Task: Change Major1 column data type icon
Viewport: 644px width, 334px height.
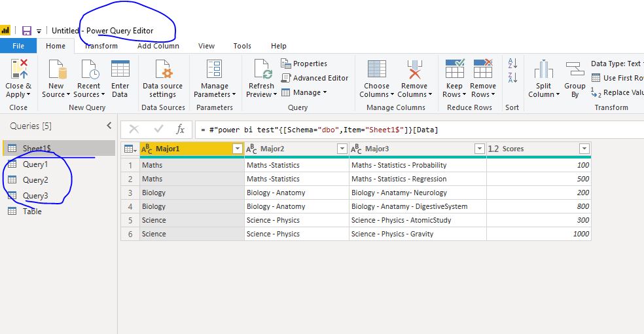Action: pyautogui.click(x=147, y=149)
